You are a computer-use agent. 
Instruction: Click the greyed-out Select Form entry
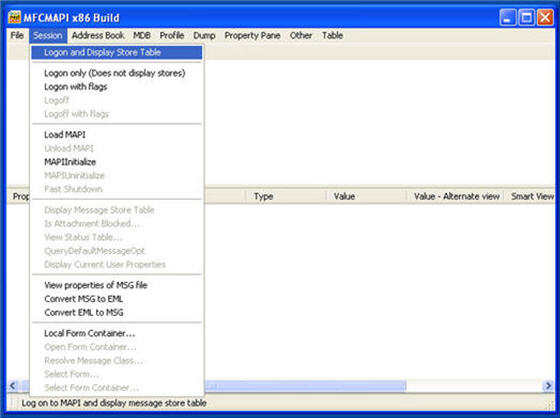117,374
